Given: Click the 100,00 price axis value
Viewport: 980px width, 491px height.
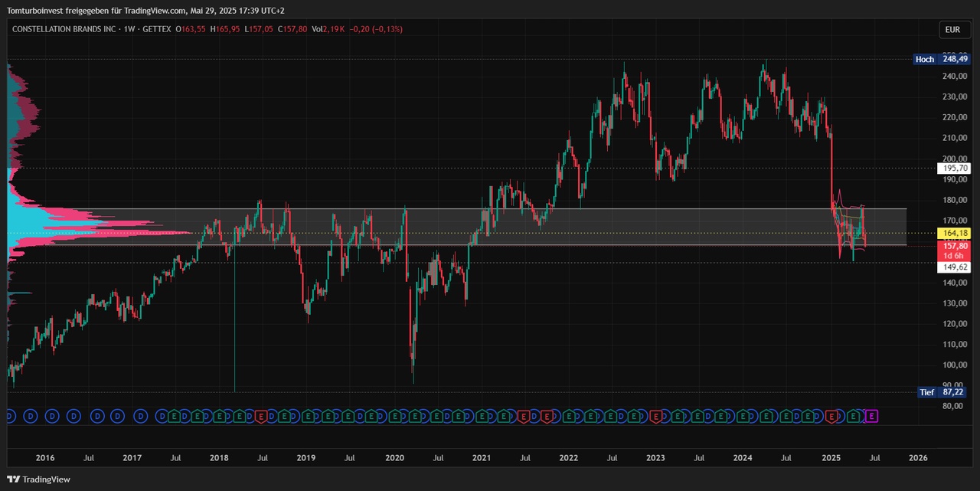Looking at the screenshot, I should tap(953, 365).
